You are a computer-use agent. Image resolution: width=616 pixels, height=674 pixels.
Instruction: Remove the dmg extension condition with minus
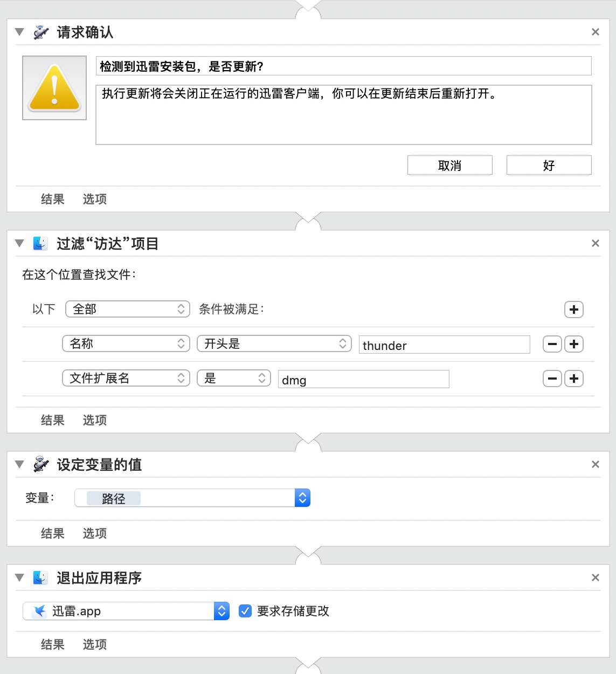click(552, 379)
